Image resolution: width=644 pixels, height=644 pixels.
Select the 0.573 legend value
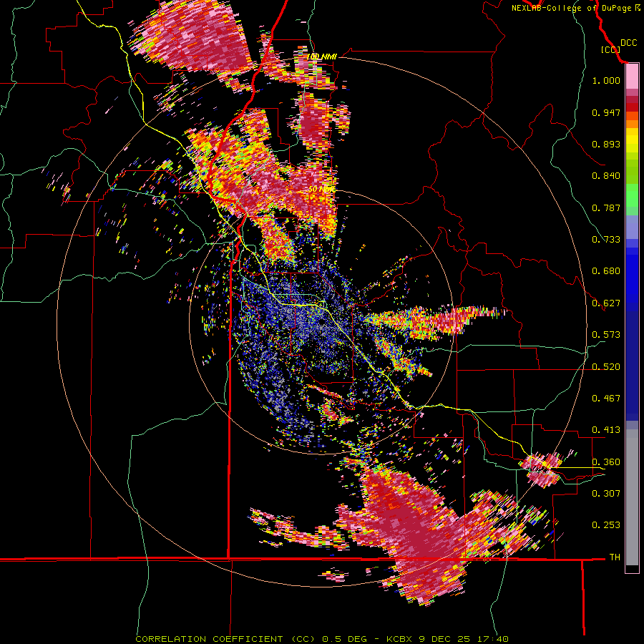(x=606, y=335)
